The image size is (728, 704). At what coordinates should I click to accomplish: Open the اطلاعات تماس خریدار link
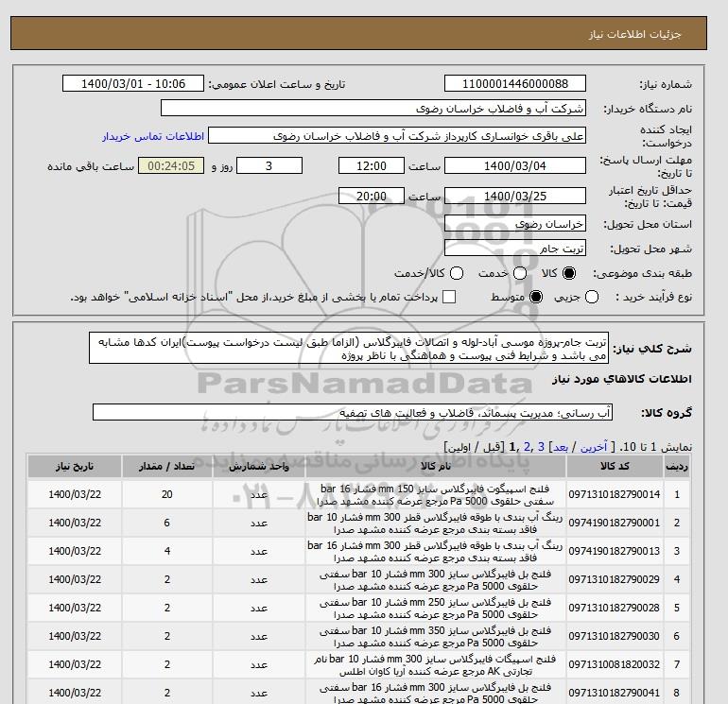pos(153,136)
